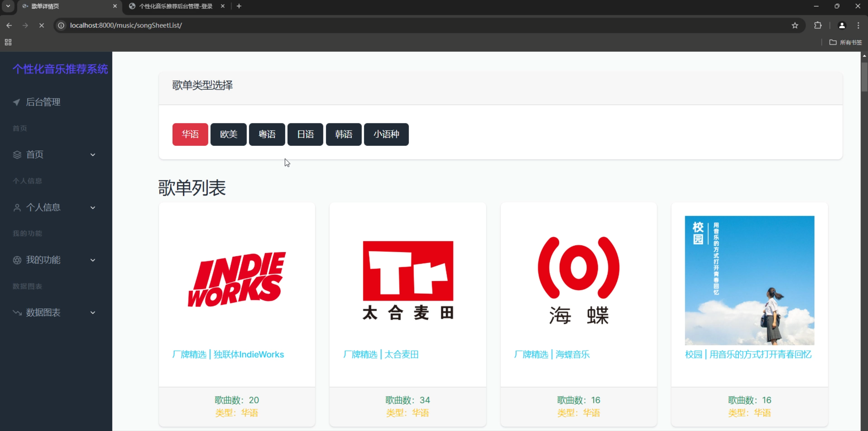Open the 所有书签 bookmarks folder

[846, 42]
